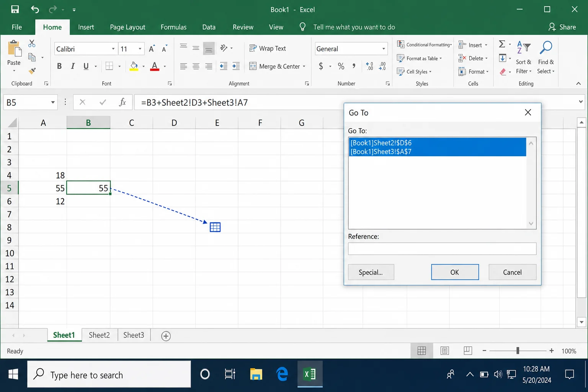Screen dimensions: 588x392
Task: Center text horizontally in cell
Action: (x=196, y=66)
